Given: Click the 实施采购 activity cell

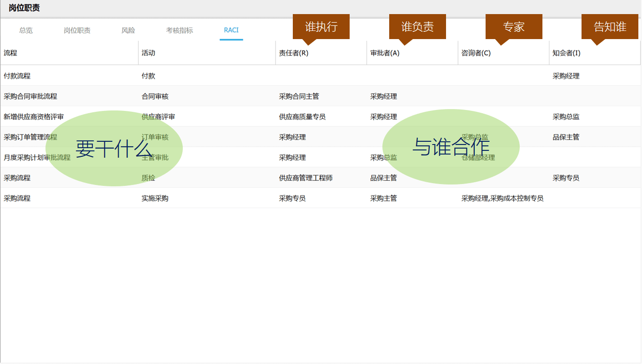Looking at the screenshot, I should click(x=155, y=199).
